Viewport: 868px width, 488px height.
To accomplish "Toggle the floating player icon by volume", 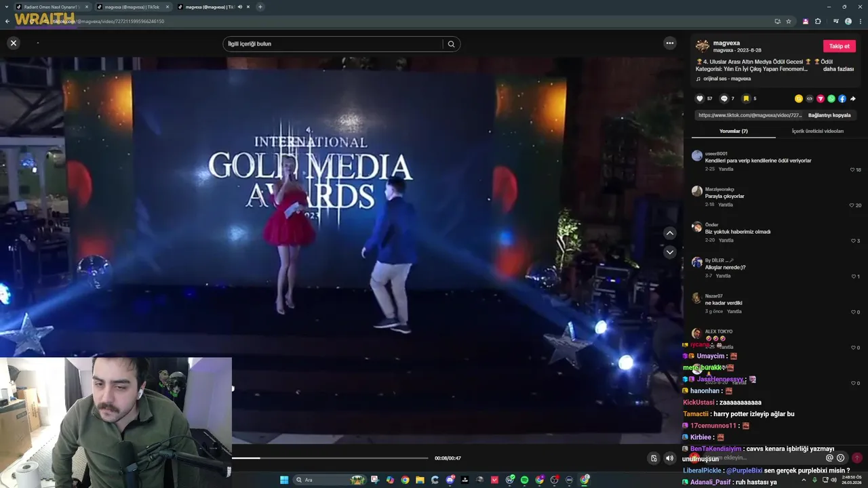I will click(x=654, y=458).
